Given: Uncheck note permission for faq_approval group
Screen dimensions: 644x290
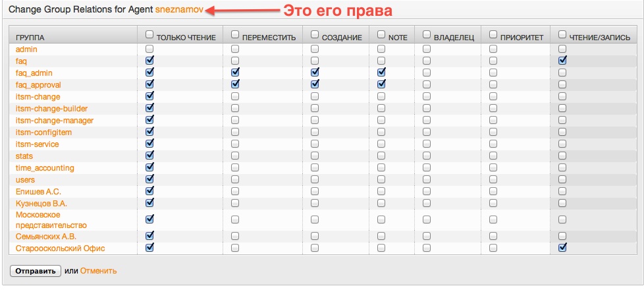Looking at the screenshot, I should tap(382, 84).
